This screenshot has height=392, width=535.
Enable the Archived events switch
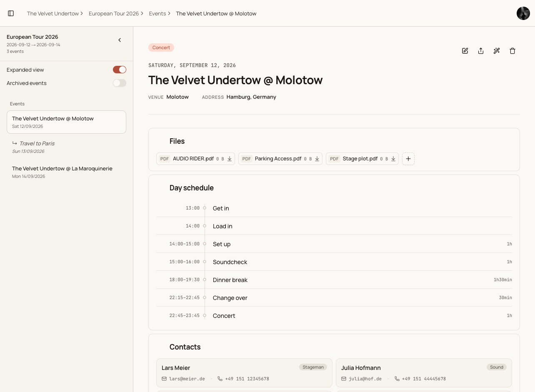(x=120, y=83)
